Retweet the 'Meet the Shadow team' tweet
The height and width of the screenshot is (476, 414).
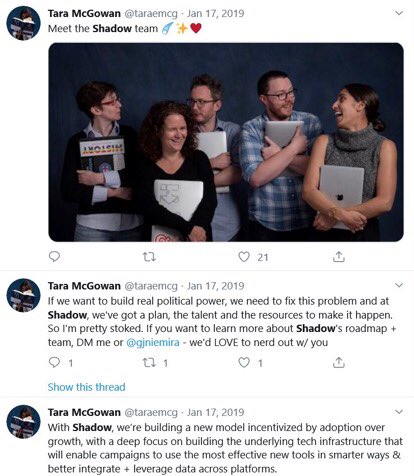coord(149,257)
